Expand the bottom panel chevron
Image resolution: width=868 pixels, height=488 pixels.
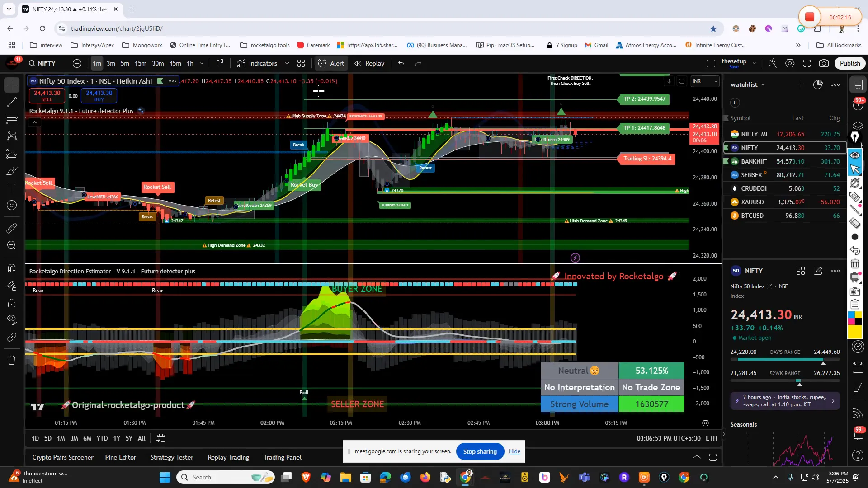(697, 457)
